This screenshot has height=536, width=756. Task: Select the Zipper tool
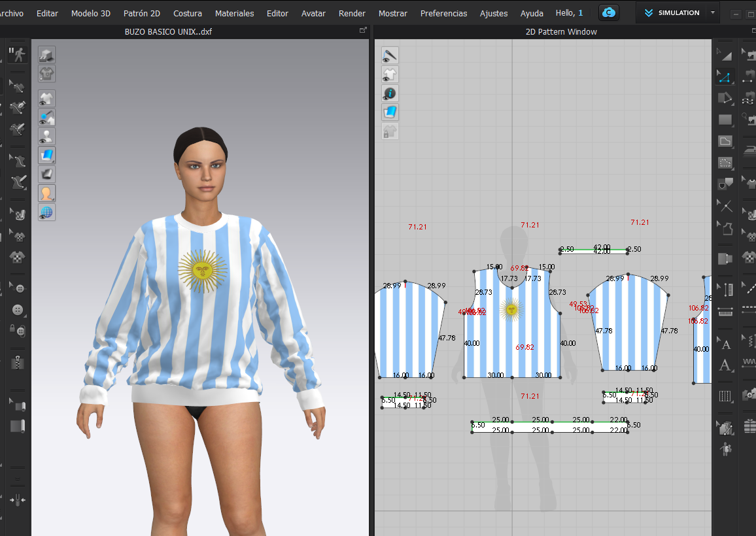pyautogui.click(x=18, y=361)
